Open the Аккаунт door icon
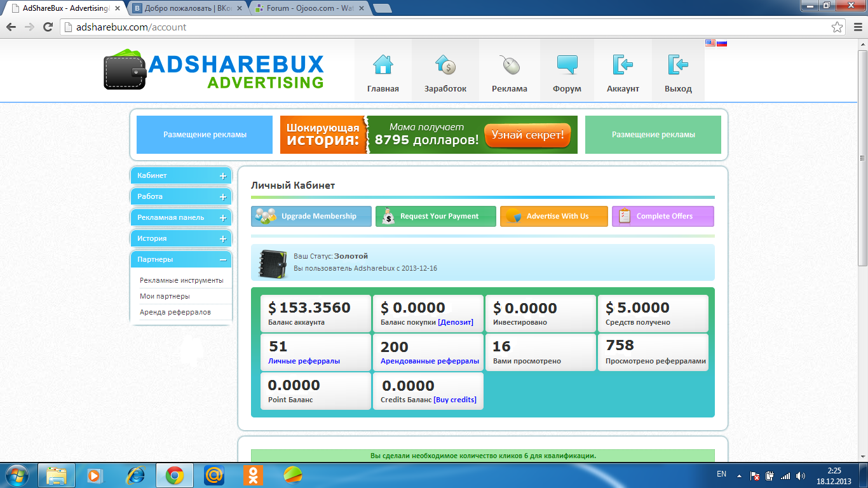Viewport: 868px width, 488px height. 623,65
